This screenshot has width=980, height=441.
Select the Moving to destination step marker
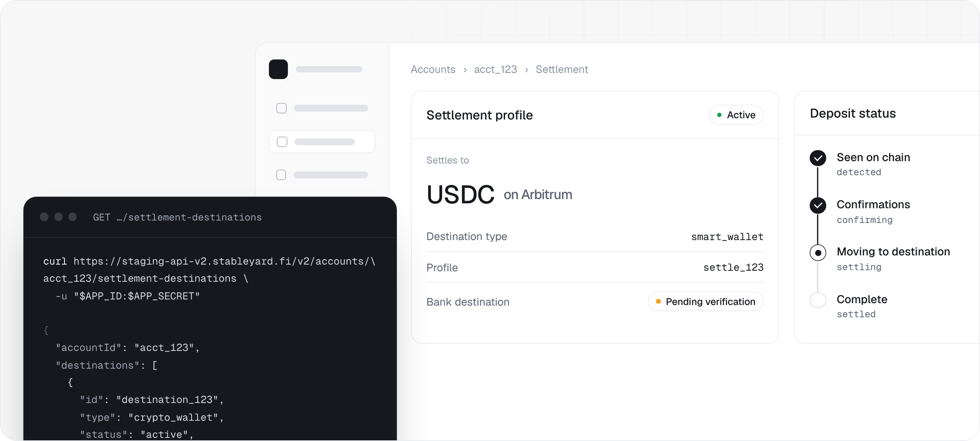(818, 253)
